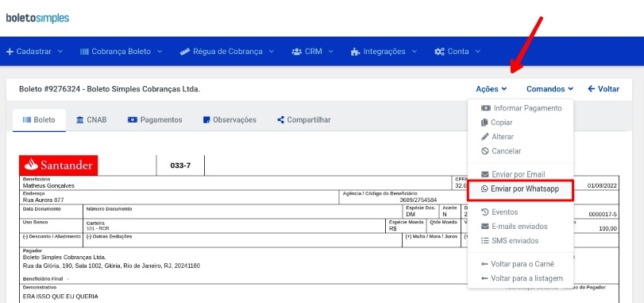Expand the Régua de Cobrança chevron
This screenshot has height=303, width=644.
tap(272, 52)
